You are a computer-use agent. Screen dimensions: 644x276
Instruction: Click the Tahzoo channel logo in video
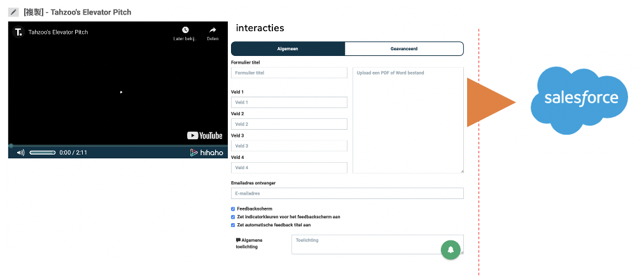pos(18,32)
